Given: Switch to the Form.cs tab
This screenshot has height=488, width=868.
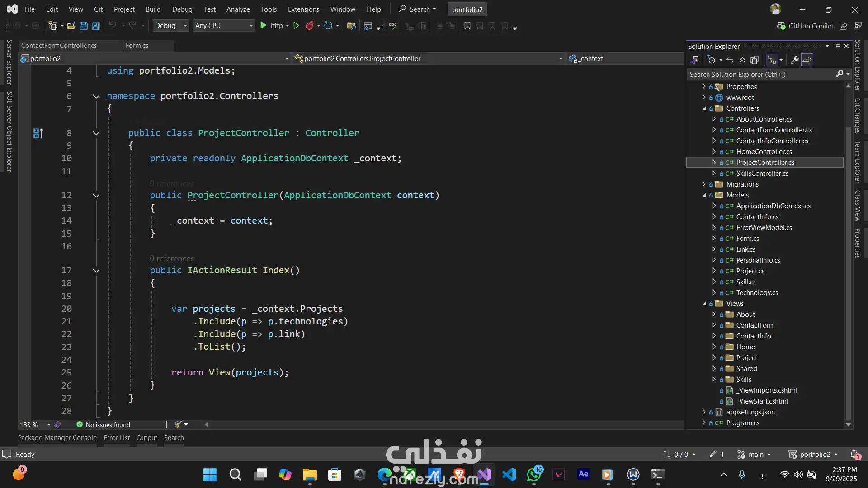Looking at the screenshot, I should click(x=137, y=46).
